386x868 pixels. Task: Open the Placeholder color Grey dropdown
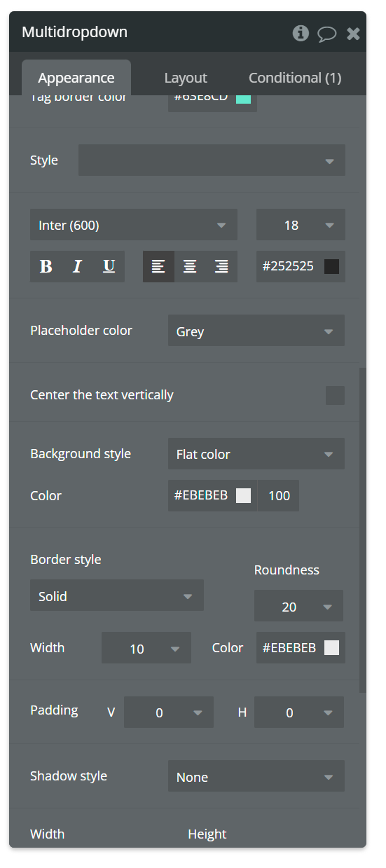[x=256, y=331]
